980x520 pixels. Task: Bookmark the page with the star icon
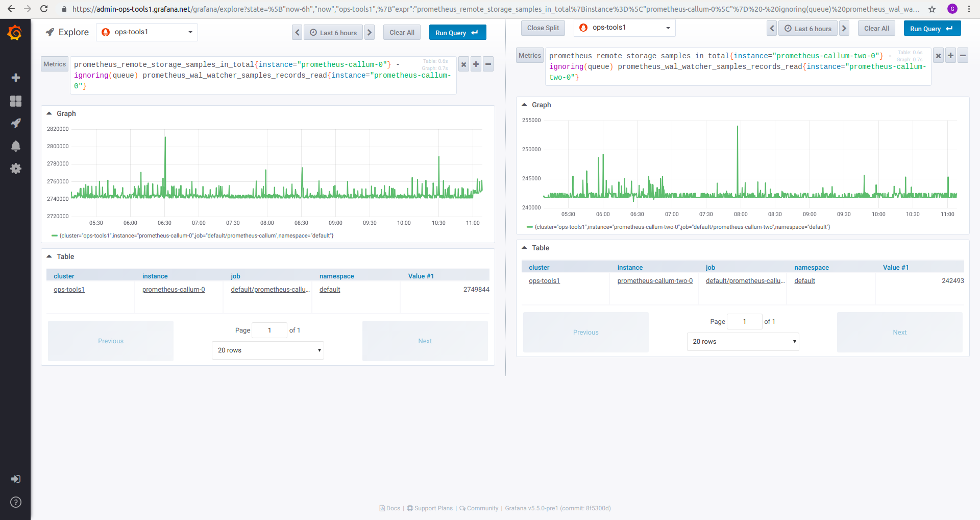click(933, 9)
